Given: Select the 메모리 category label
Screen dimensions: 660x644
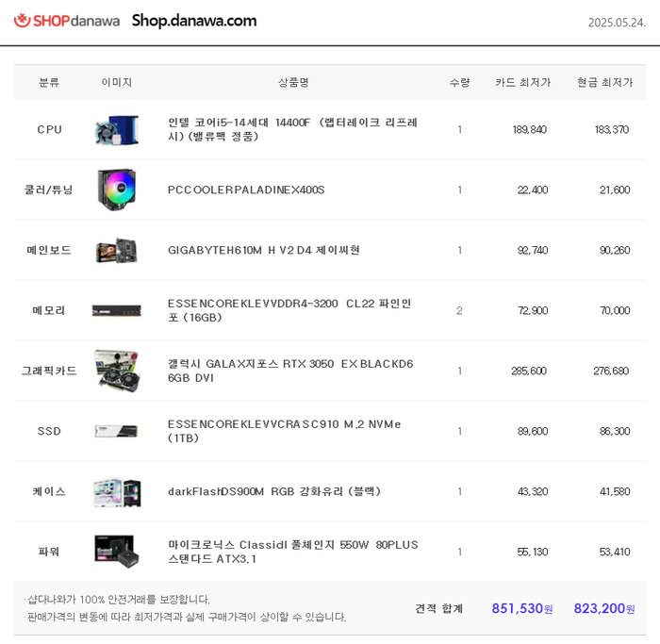Looking at the screenshot, I should point(49,310).
